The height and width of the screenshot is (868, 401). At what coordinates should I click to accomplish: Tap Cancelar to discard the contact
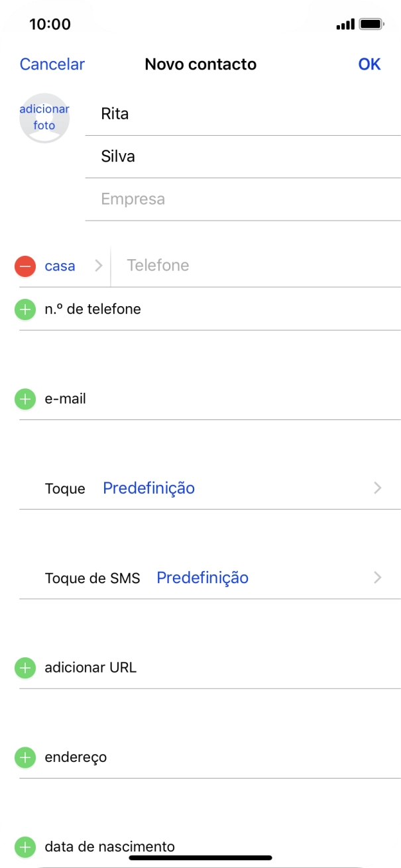coord(52,64)
